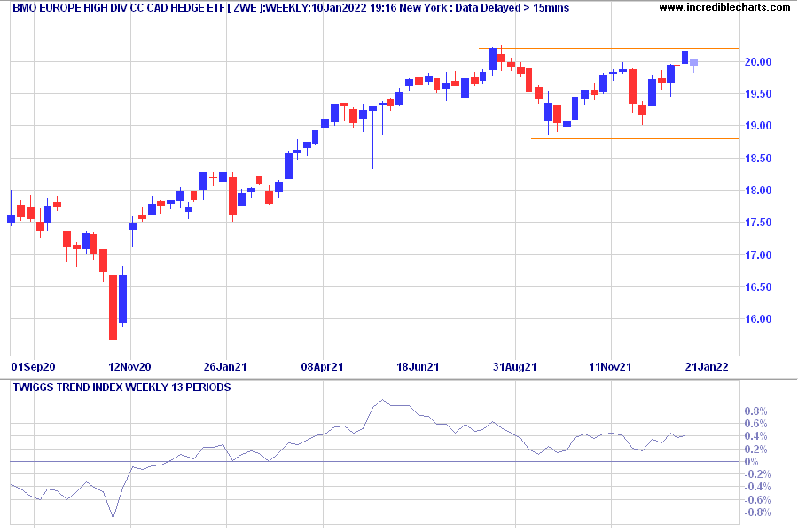Click the 16.00 price axis label
Image resolution: width=798 pixels, height=532 pixels.
click(758, 319)
